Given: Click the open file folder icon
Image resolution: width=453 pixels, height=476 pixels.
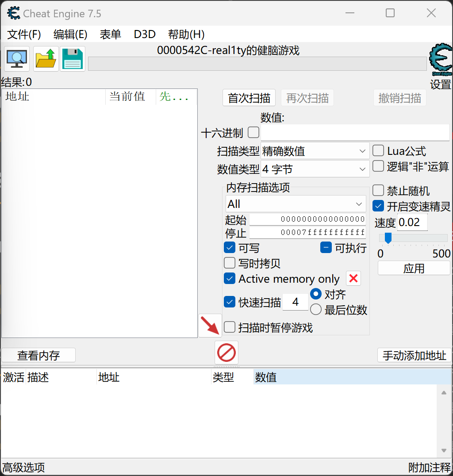Looking at the screenshot, I should (46, 59).
